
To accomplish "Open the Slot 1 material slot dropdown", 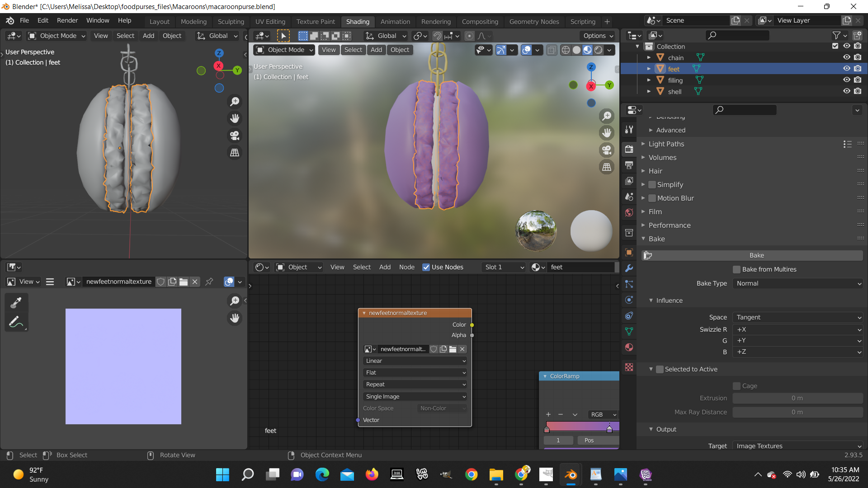I will 504,267.
